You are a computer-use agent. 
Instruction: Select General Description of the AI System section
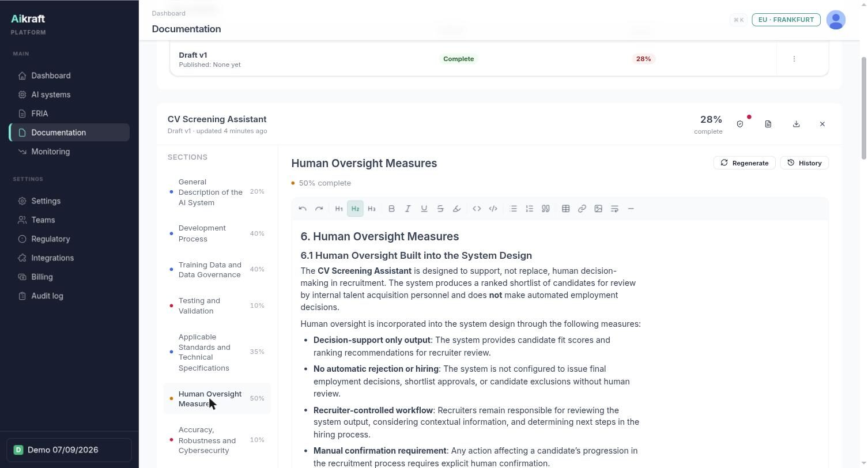click(x=217, y=192)
